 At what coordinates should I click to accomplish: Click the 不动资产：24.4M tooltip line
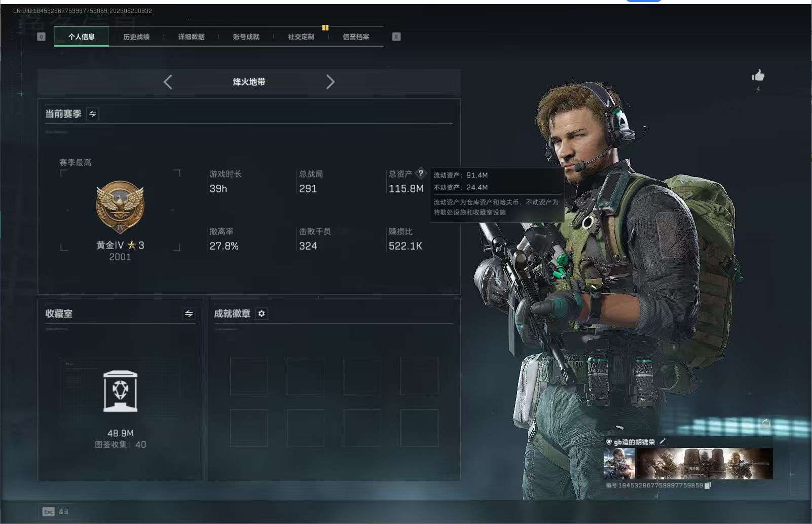461,187
